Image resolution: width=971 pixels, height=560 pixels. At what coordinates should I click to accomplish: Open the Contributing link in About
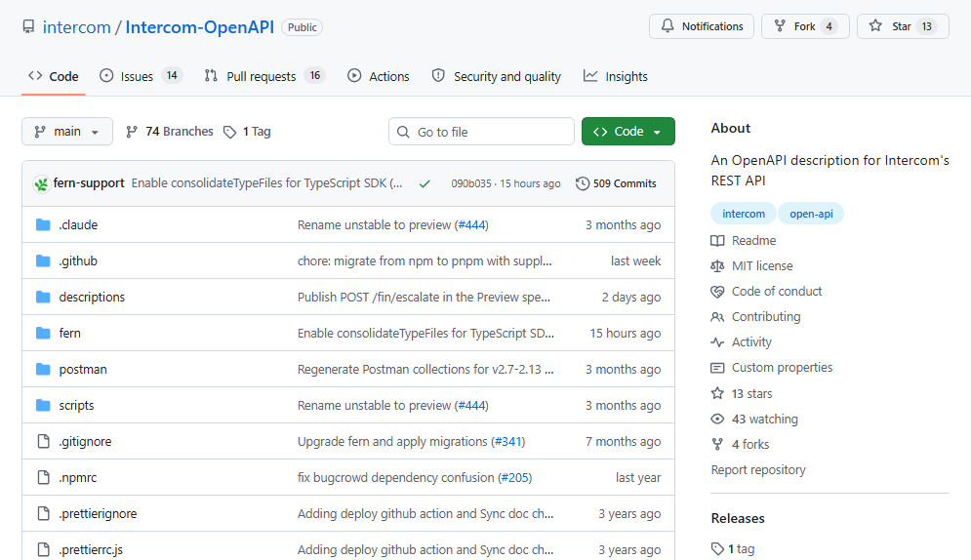(766, 317)
